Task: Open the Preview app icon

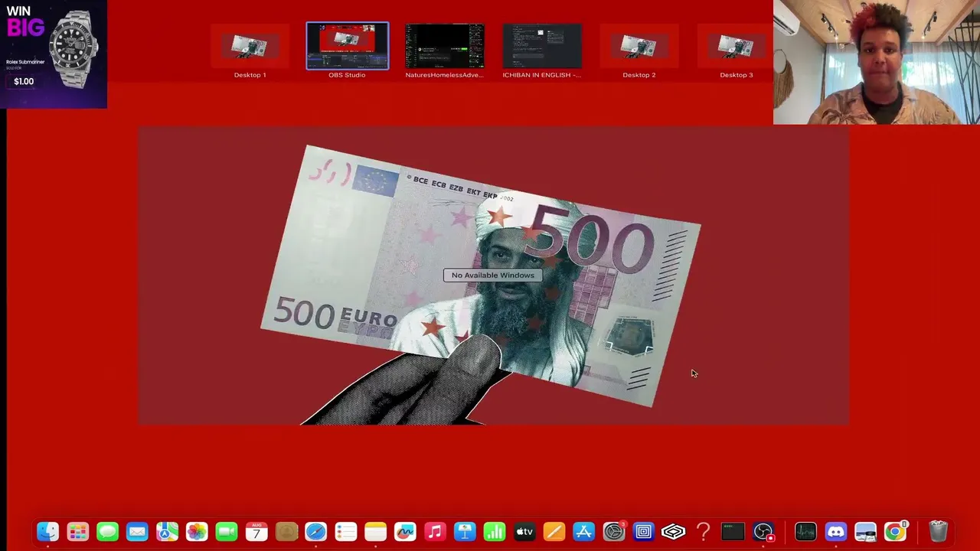Action: click(865, 532)
